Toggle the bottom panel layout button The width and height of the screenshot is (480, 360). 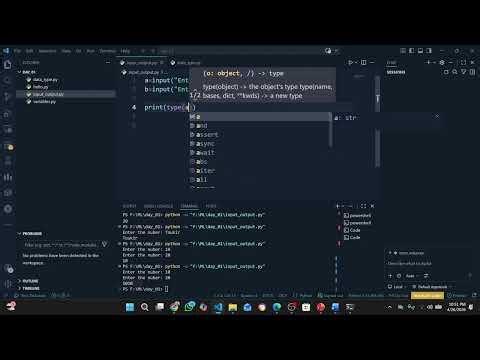[420, 51]
